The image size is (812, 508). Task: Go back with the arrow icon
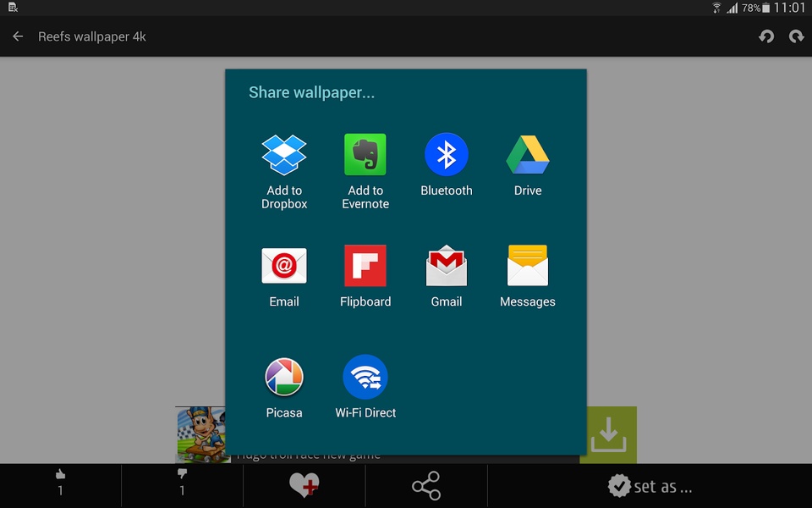click(x=18, y=36)
